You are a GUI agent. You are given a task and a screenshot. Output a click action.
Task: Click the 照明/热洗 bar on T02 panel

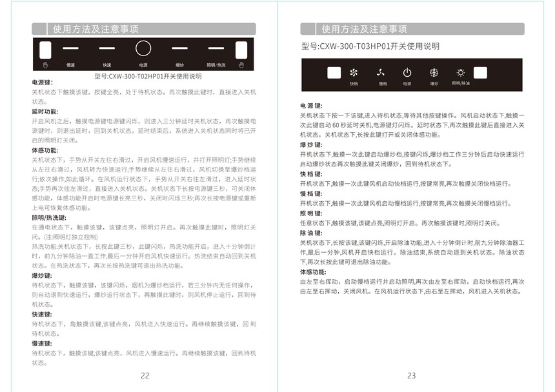(x=216, y=48)
